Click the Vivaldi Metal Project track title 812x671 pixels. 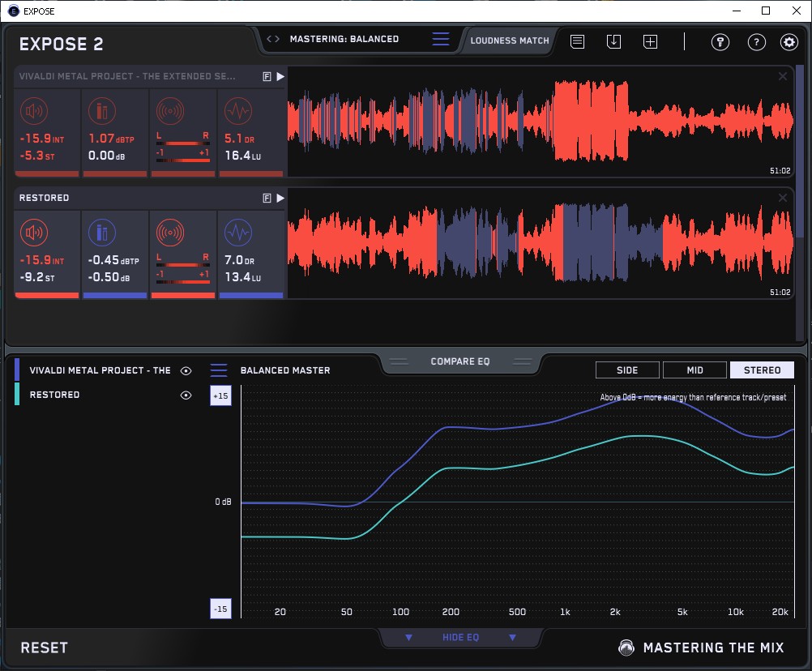pyautogui.click(x=127, y=77)
